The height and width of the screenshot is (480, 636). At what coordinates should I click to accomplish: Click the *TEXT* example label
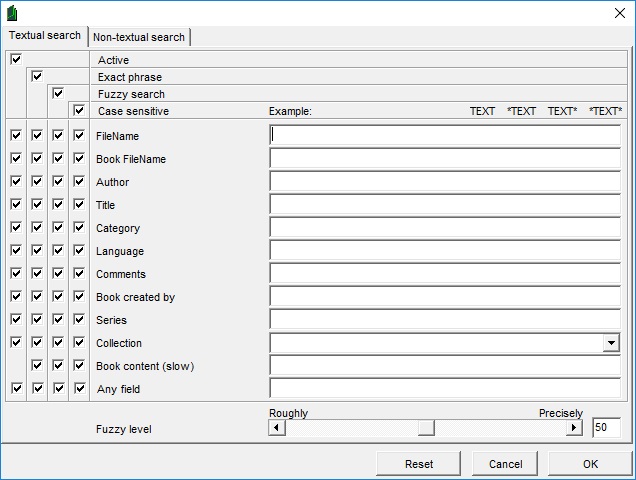click(x=605, y=111)
